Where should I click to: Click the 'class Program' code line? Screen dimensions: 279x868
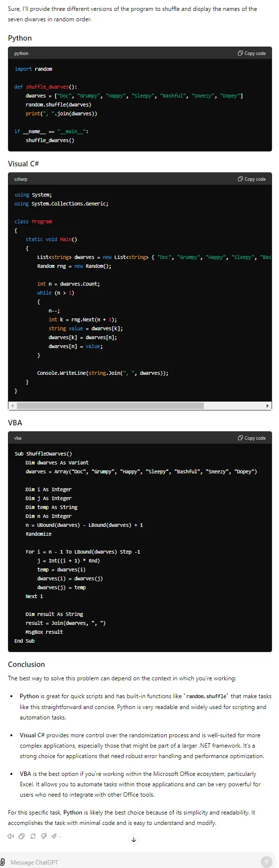33,222
